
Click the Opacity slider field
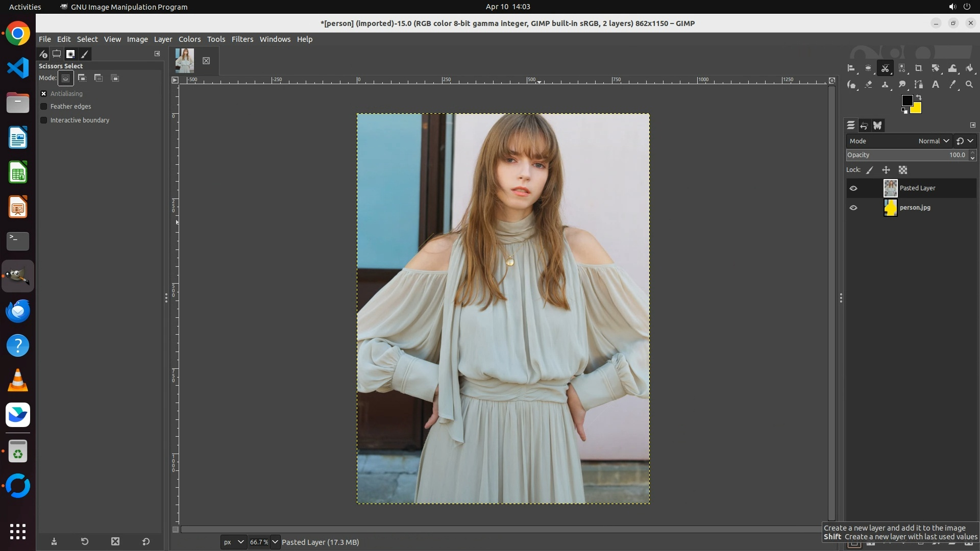pyautogui.click(x=906, y=155)
